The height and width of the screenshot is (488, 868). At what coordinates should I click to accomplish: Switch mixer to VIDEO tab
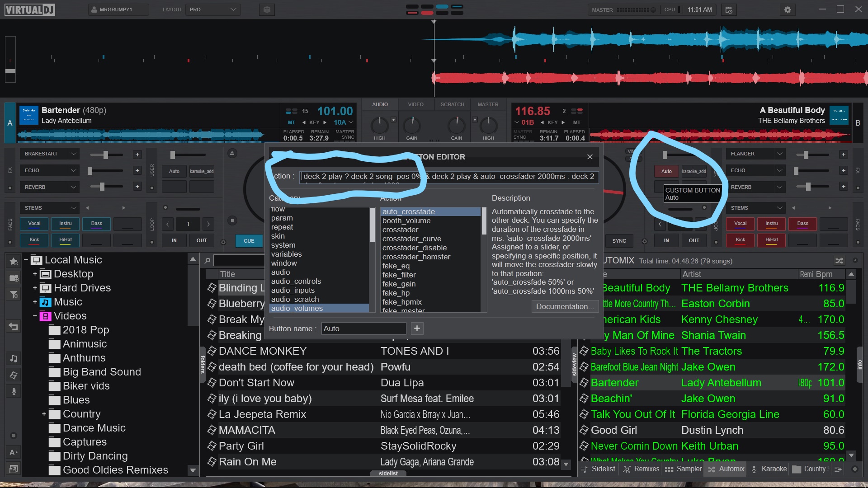coord(415,104)
